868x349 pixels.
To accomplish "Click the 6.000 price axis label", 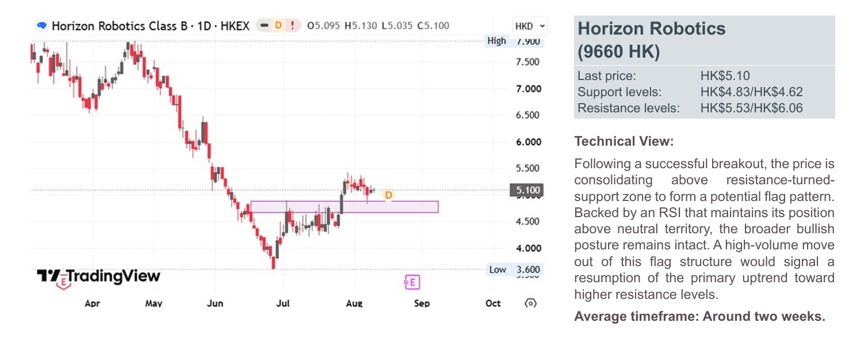I will [x=527, y=142].
